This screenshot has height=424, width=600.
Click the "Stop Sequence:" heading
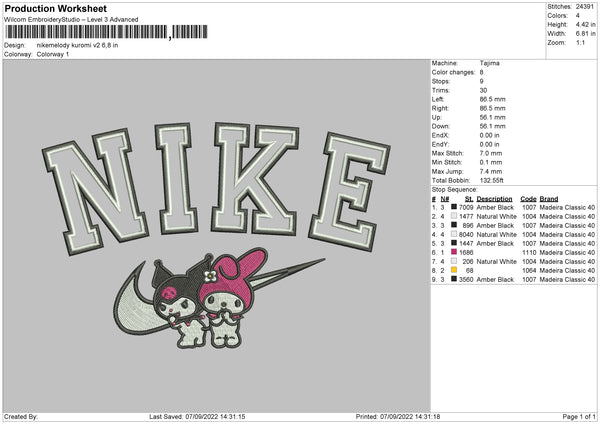click(455, 190)
